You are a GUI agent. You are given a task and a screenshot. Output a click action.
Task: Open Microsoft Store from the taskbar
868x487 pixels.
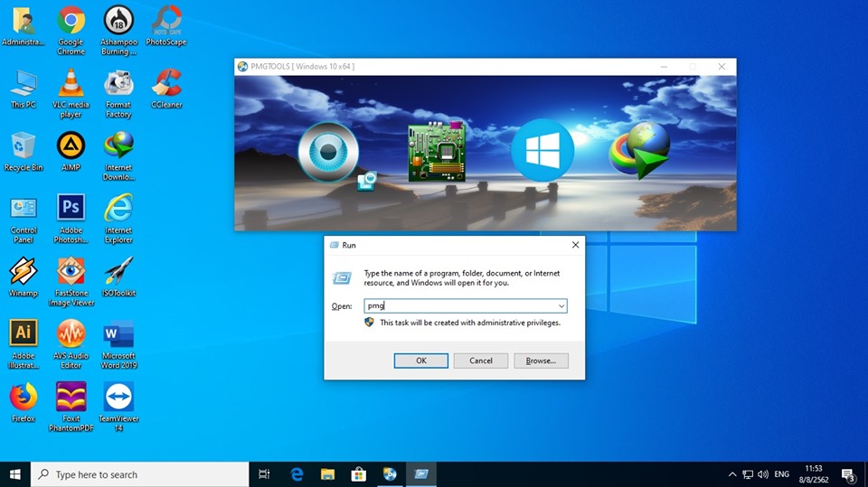coord(359,474)
